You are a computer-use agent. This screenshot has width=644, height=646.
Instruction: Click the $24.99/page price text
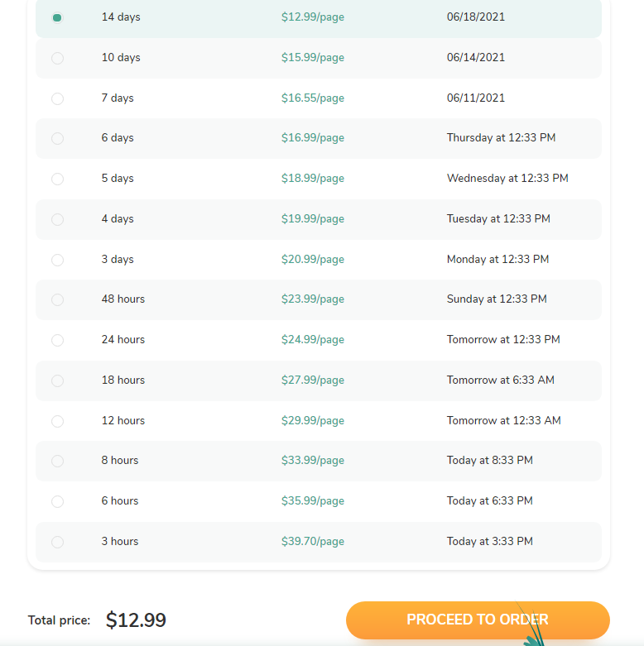pos(313,340)
